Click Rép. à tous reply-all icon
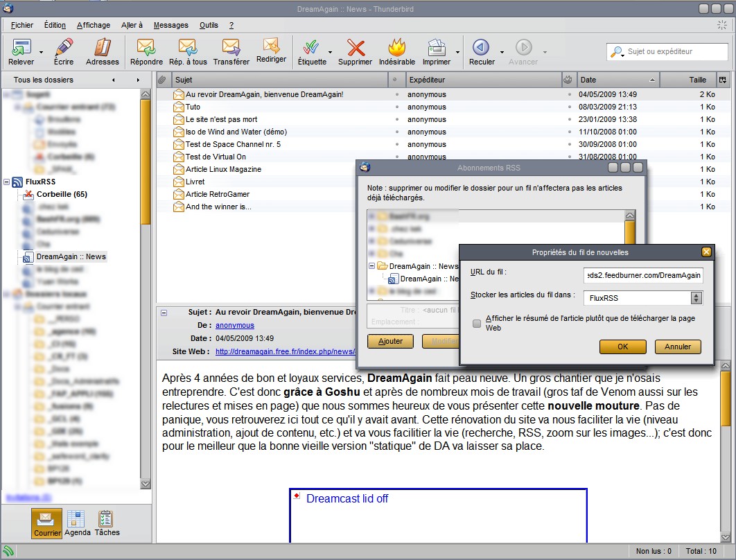736x560 pixels. coord(188,47)
